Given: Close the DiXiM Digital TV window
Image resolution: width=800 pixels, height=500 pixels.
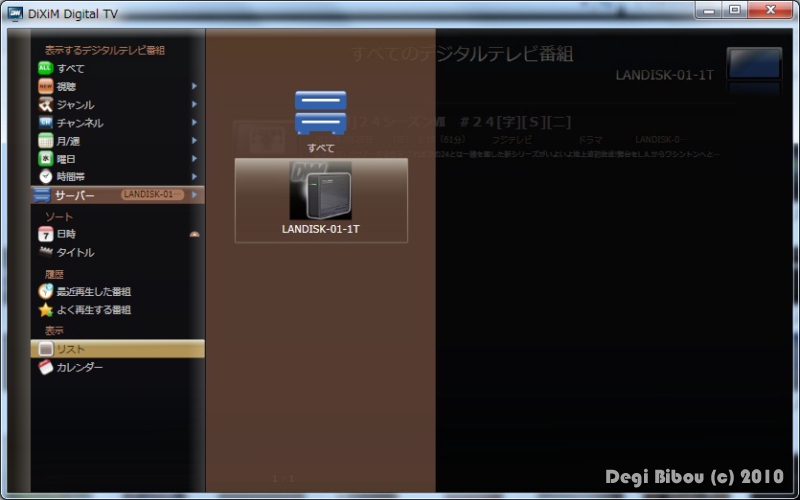Looking at the screenshot, I should pos(770,10).
